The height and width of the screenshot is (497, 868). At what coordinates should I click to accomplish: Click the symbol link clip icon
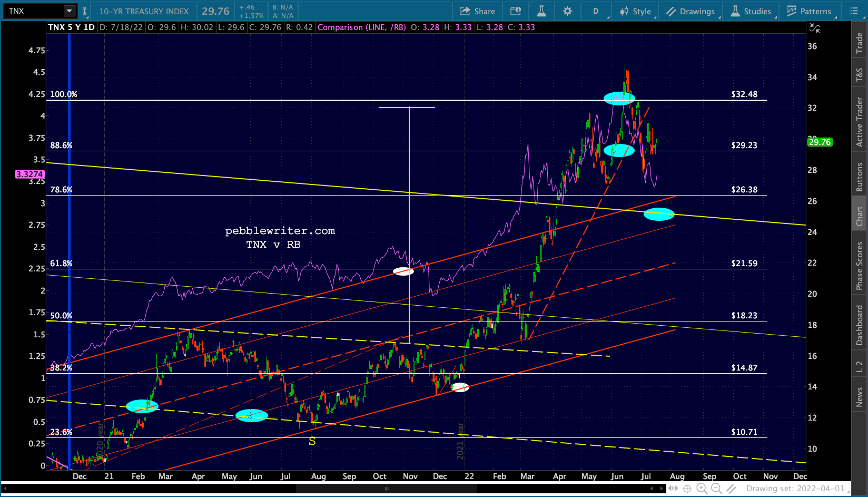(84, 11)
